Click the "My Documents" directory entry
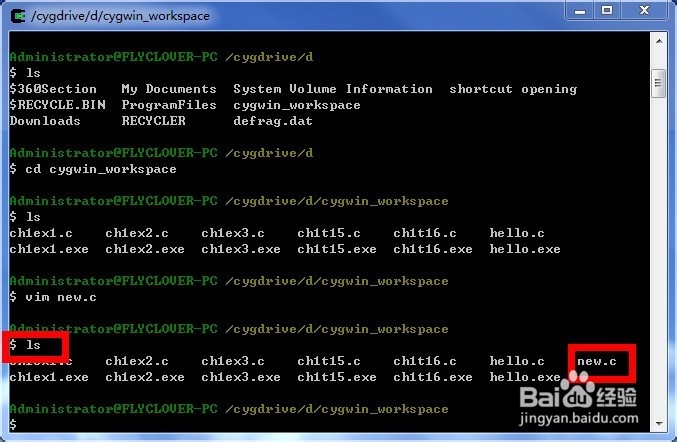677x442 pixels. pyautogui.click(x=169, y=89)
